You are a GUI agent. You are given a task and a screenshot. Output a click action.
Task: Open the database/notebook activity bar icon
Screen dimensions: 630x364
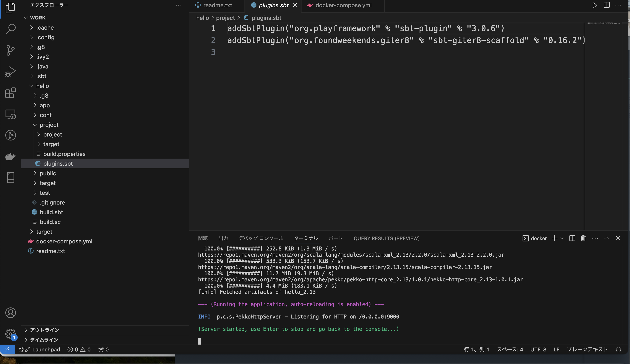pos(11,177)
